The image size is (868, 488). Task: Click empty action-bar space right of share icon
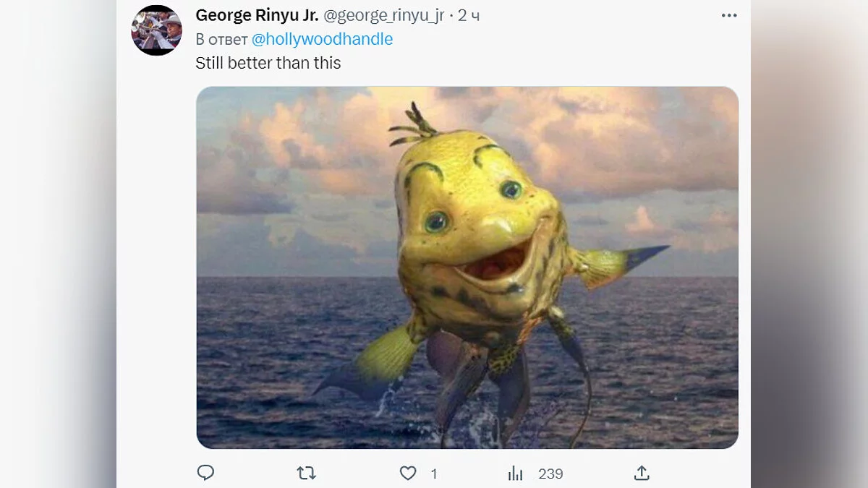[x=694, y=474]
